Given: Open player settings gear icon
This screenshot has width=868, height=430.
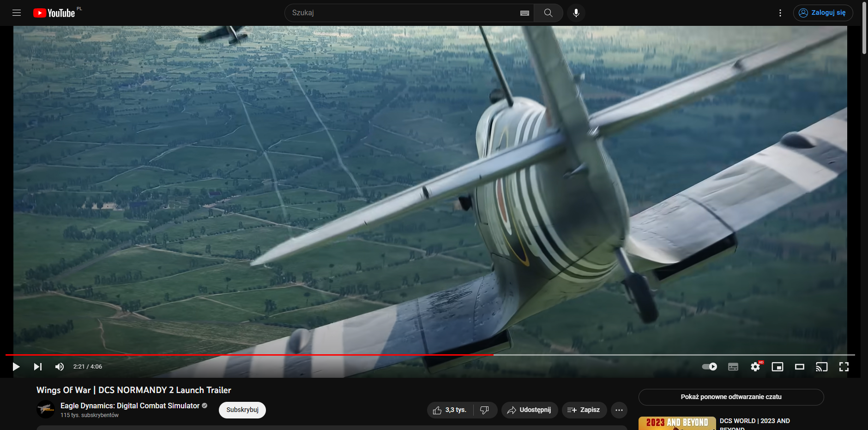Looking at the screenshot, I should click(755, 367).
